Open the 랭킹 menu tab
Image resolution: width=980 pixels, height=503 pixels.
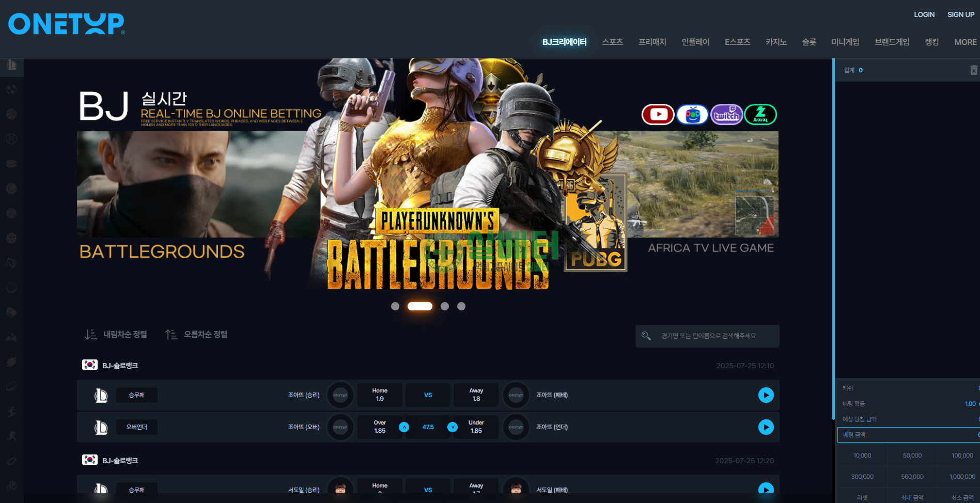[x=931, y=42]
